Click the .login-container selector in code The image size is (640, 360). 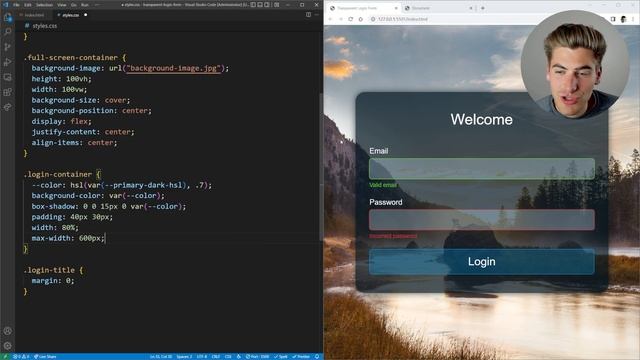pos(58,174)
